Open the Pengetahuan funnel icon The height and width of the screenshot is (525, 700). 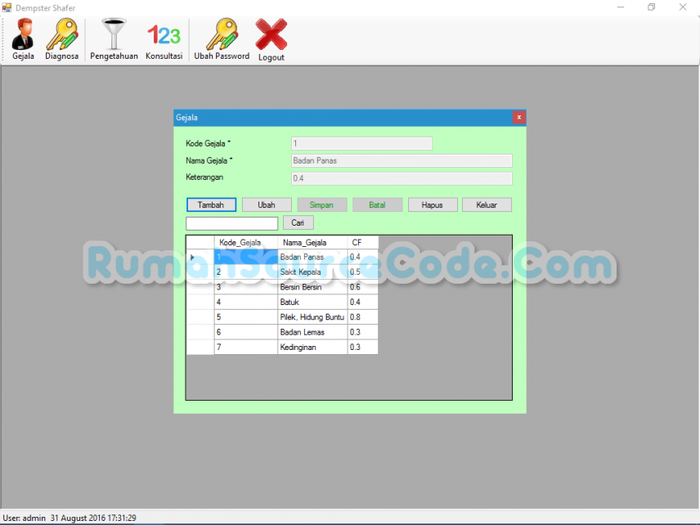point(114,39)
